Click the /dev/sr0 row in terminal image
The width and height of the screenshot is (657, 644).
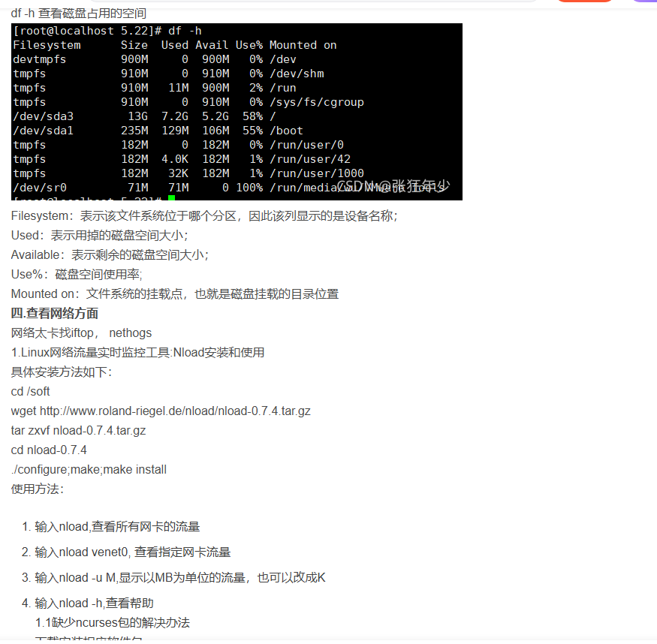tap(231, 188)
